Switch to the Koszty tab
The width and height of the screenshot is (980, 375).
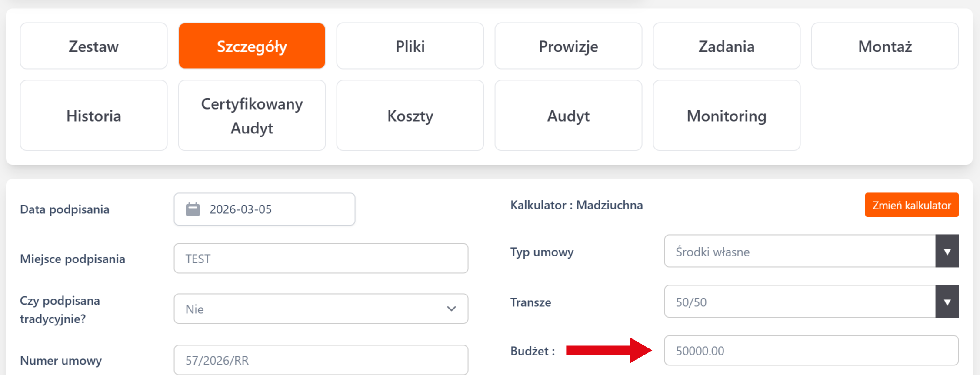[x=410, y=116]
